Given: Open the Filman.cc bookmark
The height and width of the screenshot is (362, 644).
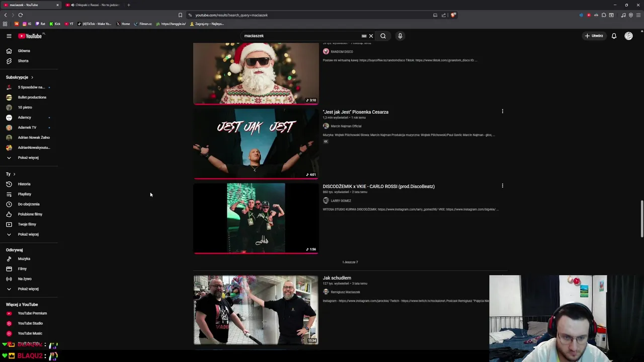Looking at the screenshot, I should (x=143, y=24).
